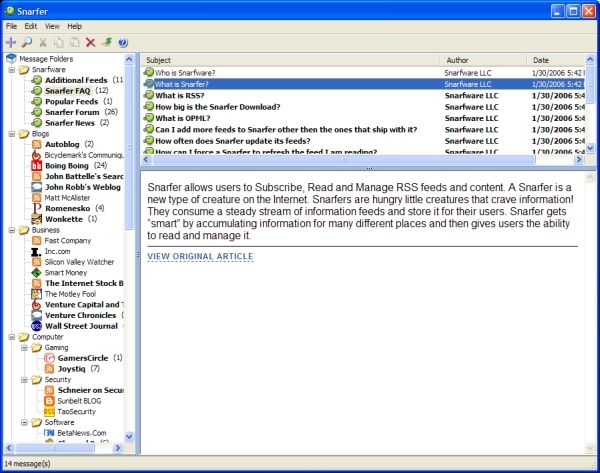Select the Snarfer News feed
The width and height of the screenshot is (600, 473).
[x=70, y=123]
